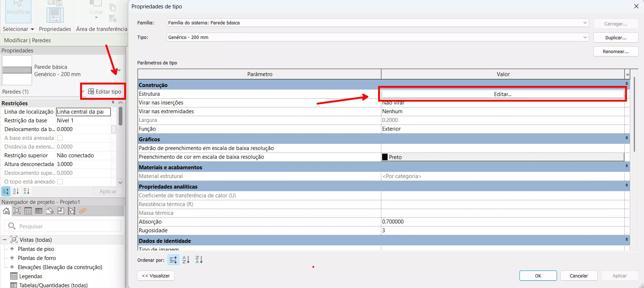Collapse the Construção parameter group
This screenshot has height=288, width=644.
pyautogui.click(x=627, y=84)
